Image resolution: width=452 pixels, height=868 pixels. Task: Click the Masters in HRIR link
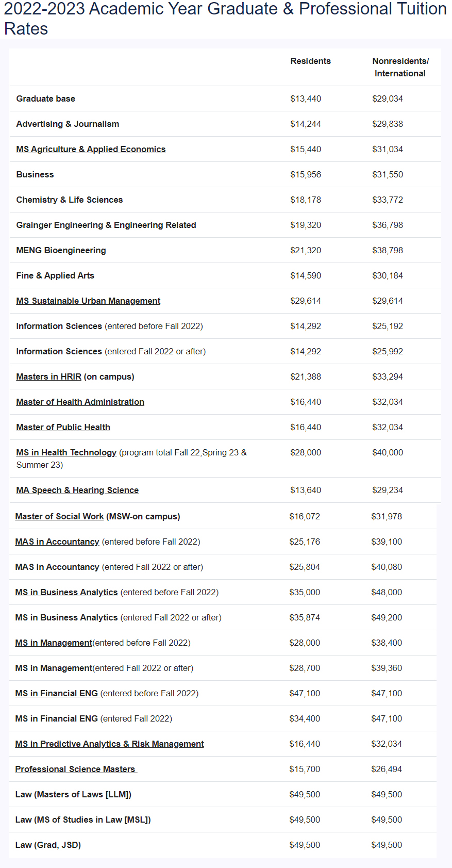click(x=48, y=376)
